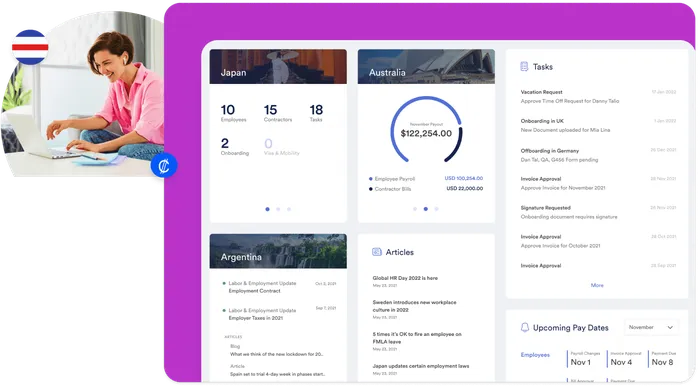Click the Tasks clipboard icon
Screen dimensions: 698x386
524,66
